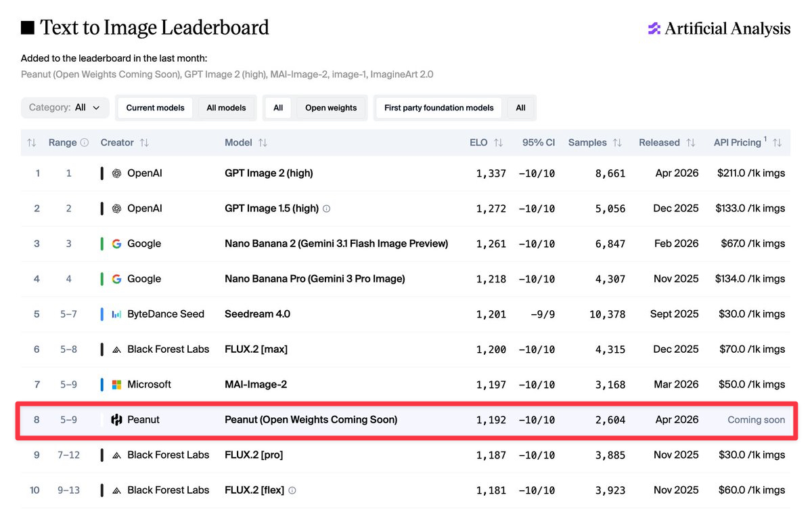Screen dimensions: 812x514
Task: Open Seedream 4.0 model entry
Action: [257, 314]
